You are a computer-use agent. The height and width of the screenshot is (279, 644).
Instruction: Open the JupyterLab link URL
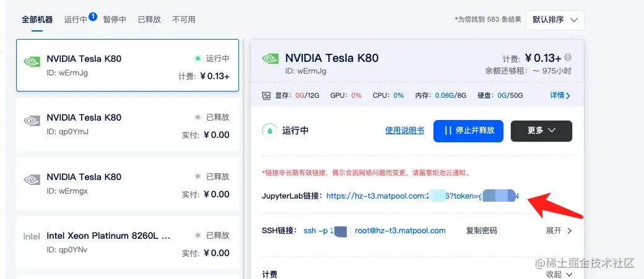tap(422, 196)
